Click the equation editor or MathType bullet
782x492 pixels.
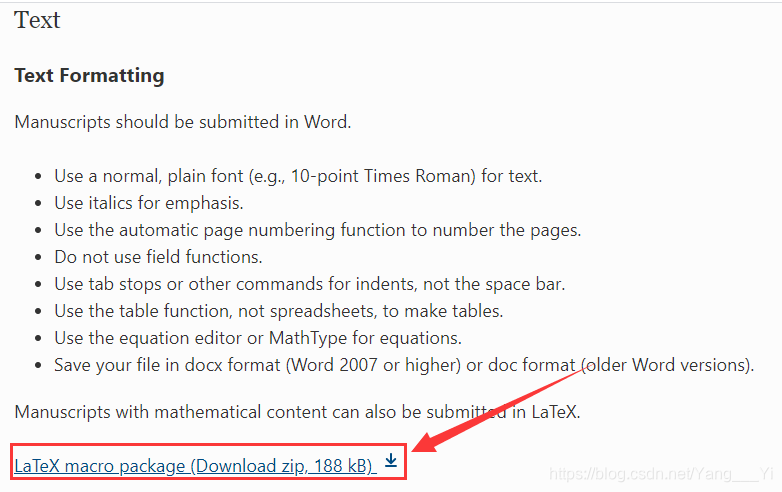click(x=258, y=338)
